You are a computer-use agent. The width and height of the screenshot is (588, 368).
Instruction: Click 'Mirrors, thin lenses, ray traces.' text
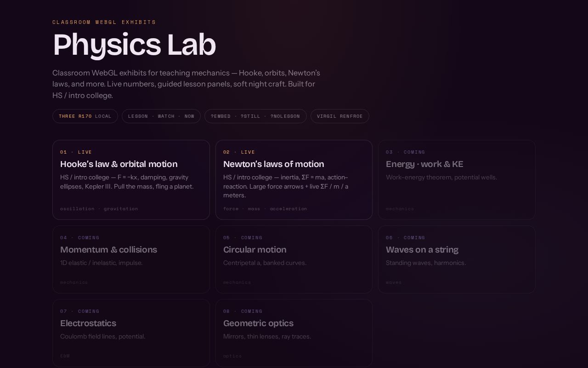pyautogui.click(x=267, y=337)
